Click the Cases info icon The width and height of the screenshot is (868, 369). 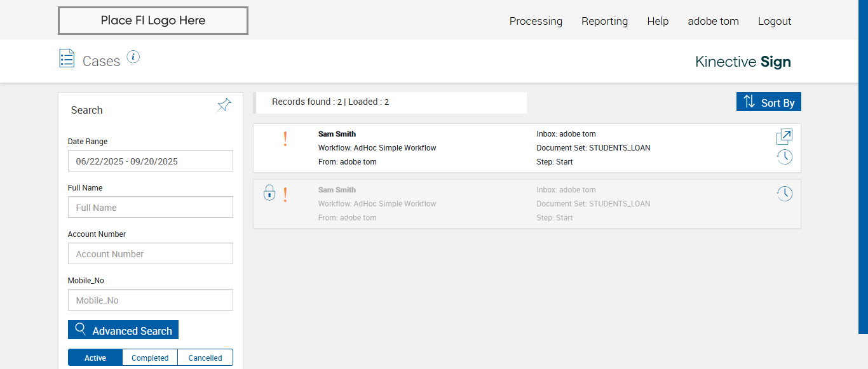pos(133,57)
